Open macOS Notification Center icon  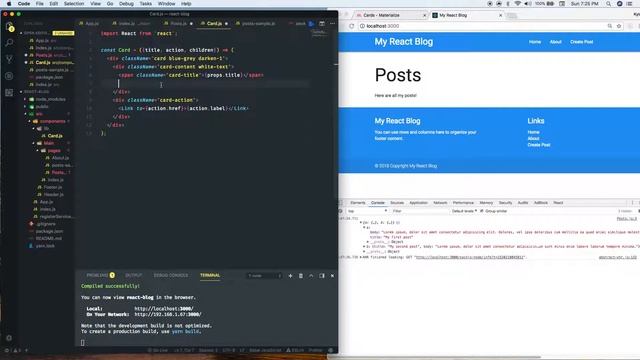click(x=630, y=4)
